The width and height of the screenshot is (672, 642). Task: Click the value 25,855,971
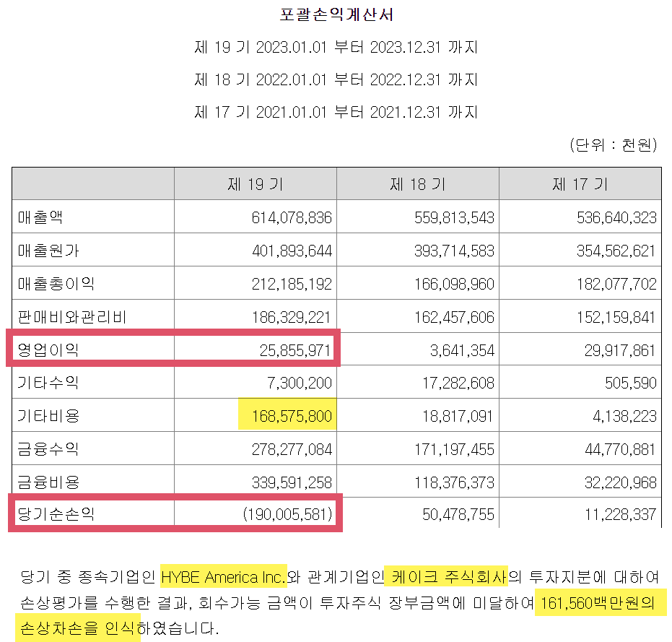295,350
